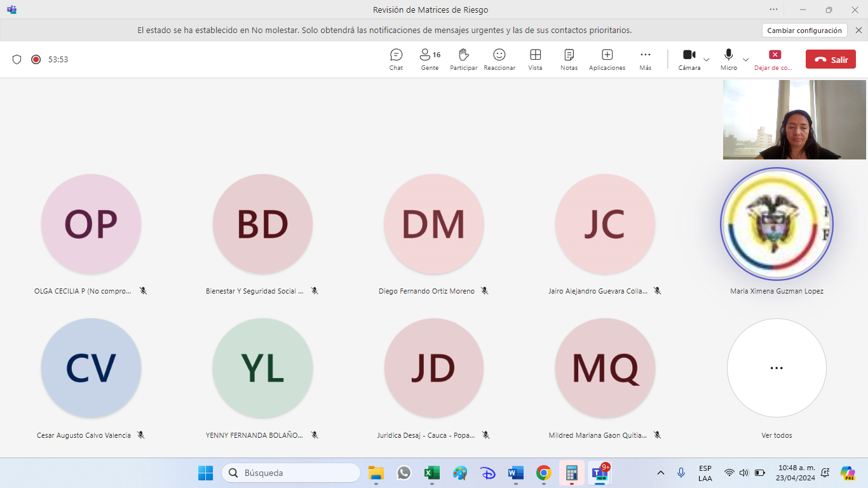Screen dimensions: 868x488
Task: Expand microphone options dropdown arrow
Action: coord(746,60)
